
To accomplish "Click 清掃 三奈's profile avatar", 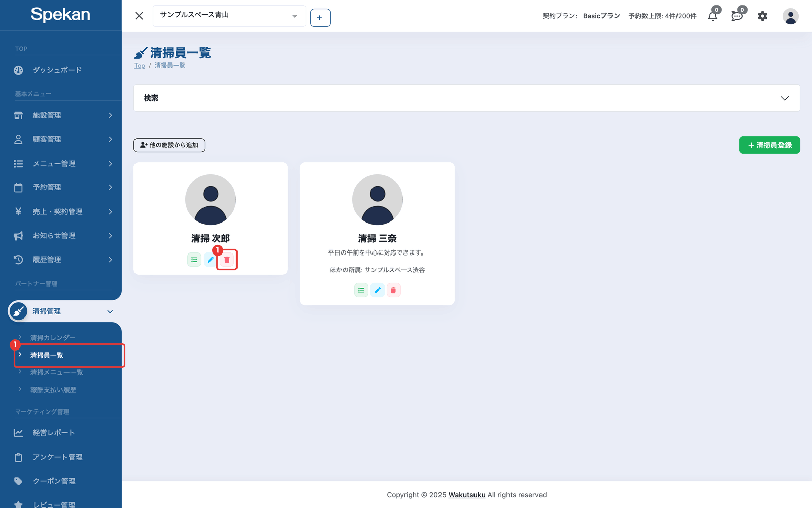I will pyautogui.click(x=378, y=200).
